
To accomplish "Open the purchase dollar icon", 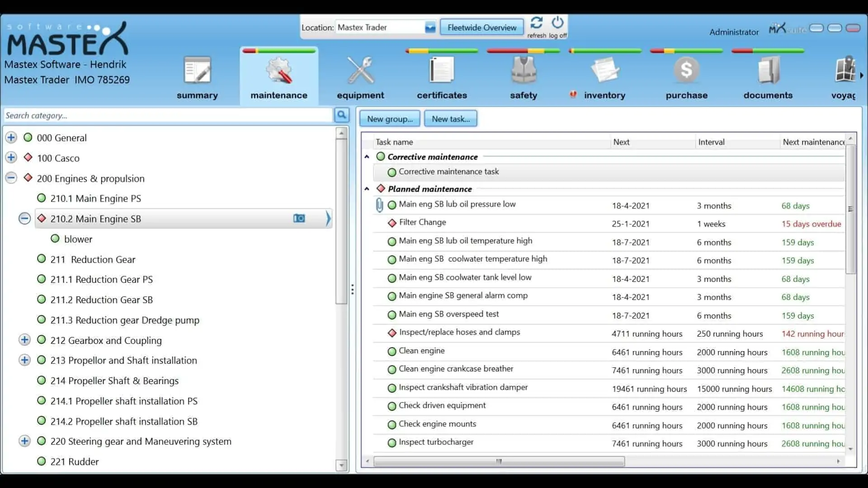I will pyautogui.click(x=686, y=70).
